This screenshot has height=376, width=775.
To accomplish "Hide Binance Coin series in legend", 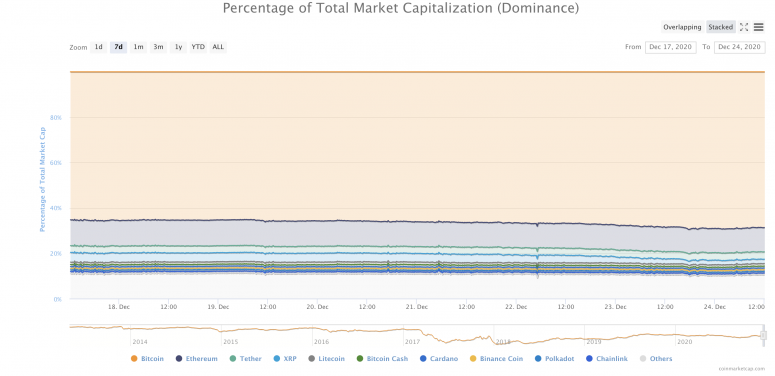I will point(497,359).
